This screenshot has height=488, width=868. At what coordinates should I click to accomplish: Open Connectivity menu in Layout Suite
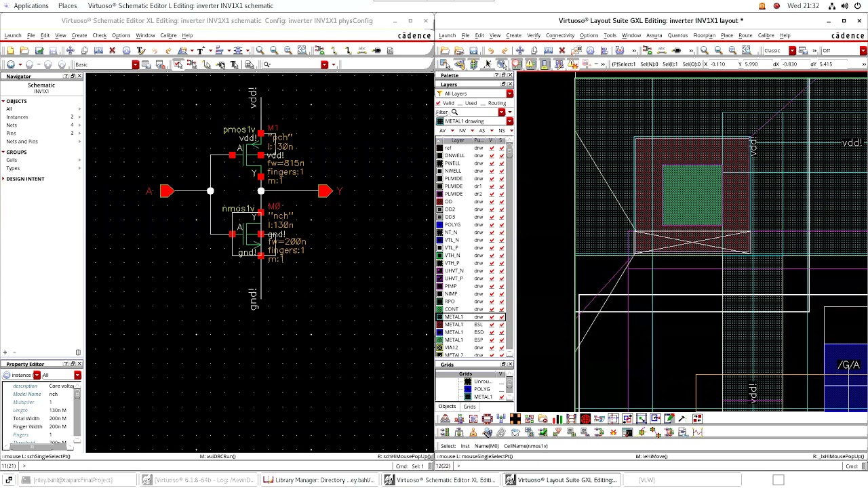[x=560, y=35]
